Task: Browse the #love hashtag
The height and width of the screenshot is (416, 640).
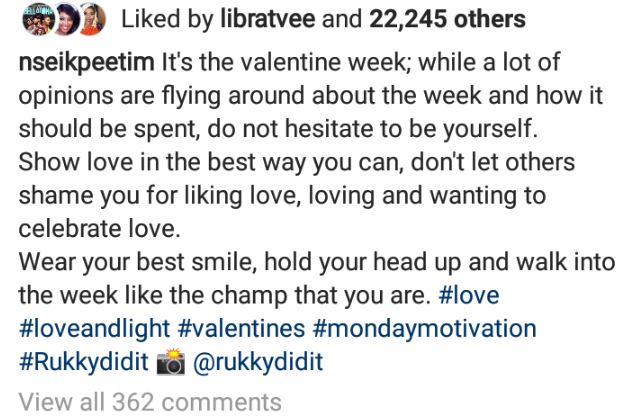Action: [469, 297]
